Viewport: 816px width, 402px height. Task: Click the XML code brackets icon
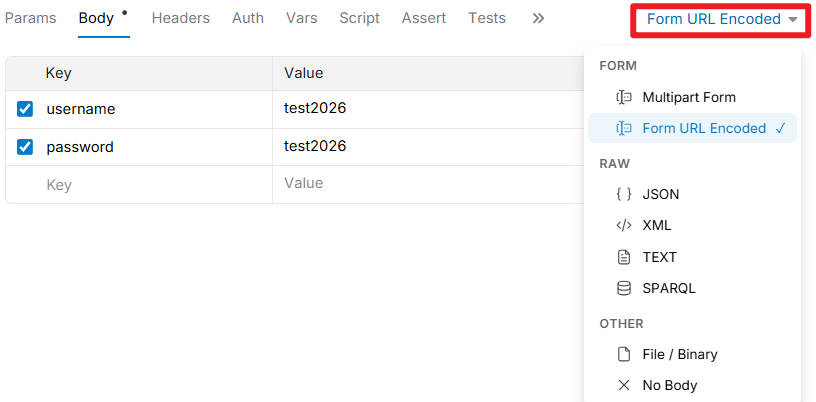[x=623, y=225]
